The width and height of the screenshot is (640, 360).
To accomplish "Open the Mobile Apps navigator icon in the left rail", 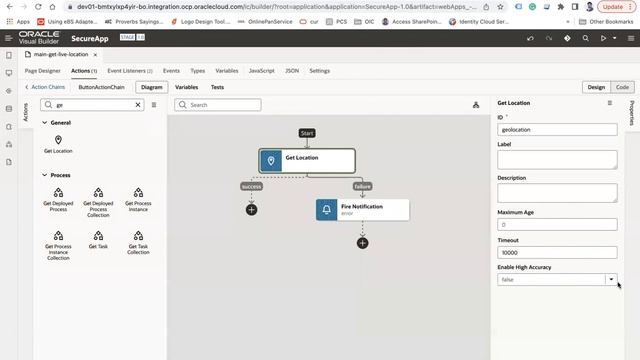I will (x=9, y=55).
